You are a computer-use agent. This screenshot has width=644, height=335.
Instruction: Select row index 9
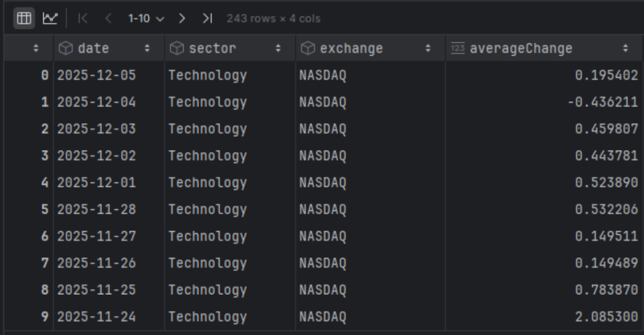tap(45, 317)
